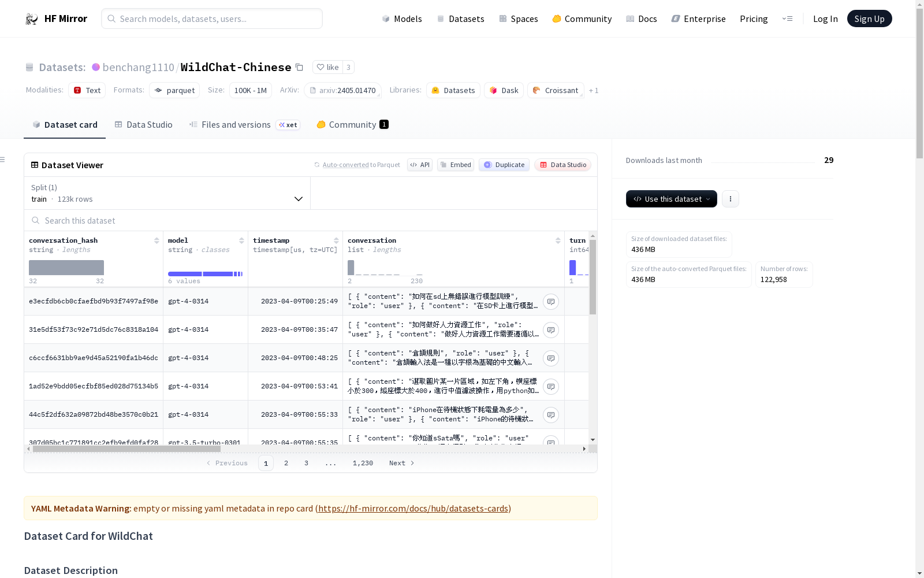This screenshot has width=924, height=578.
Task: Open Models in the top navigation
Action: coord(402,19)
